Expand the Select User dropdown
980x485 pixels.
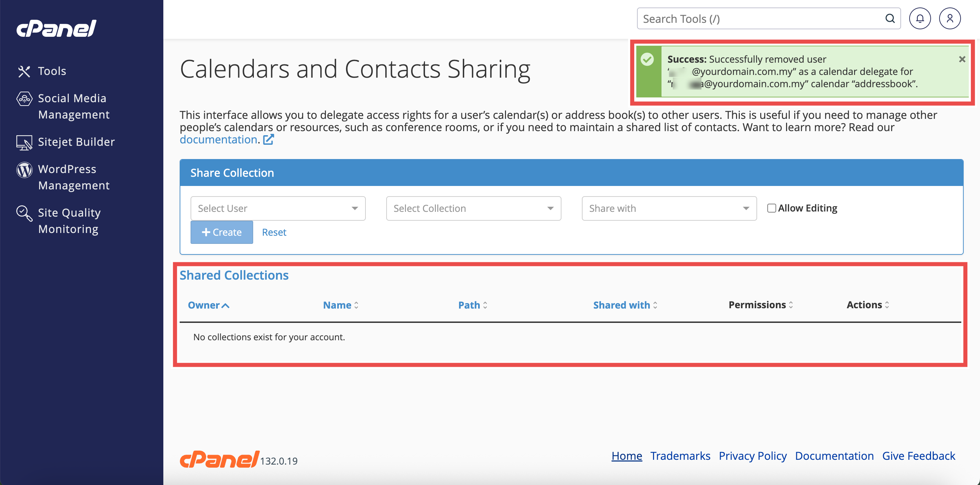(x=278, y=208)
